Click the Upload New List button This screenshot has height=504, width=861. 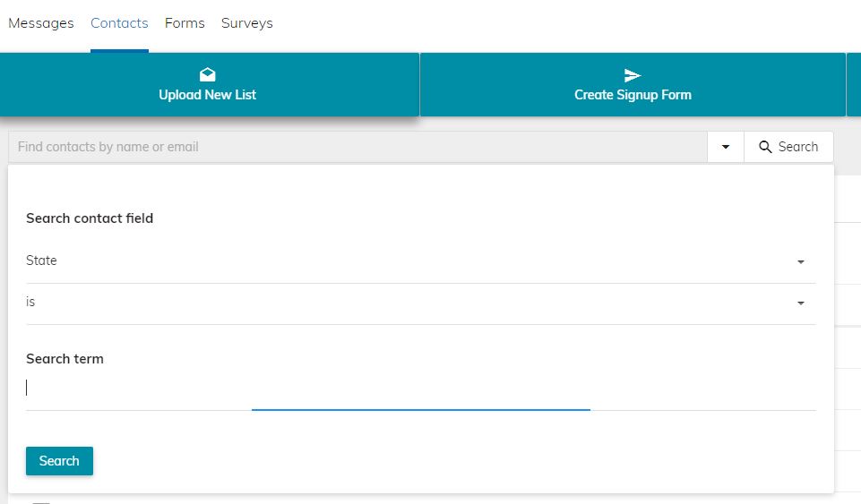point(210,84)
